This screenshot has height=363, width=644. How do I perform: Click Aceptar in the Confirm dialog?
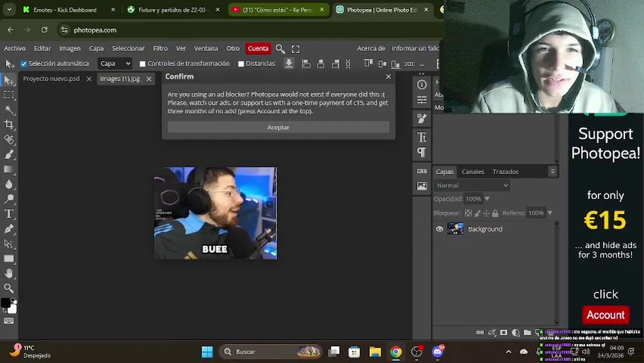point(278,128)
